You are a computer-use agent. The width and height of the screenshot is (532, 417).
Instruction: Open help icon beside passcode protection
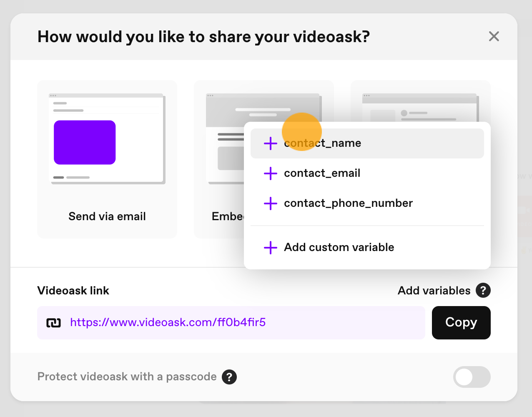pos(229,377)
